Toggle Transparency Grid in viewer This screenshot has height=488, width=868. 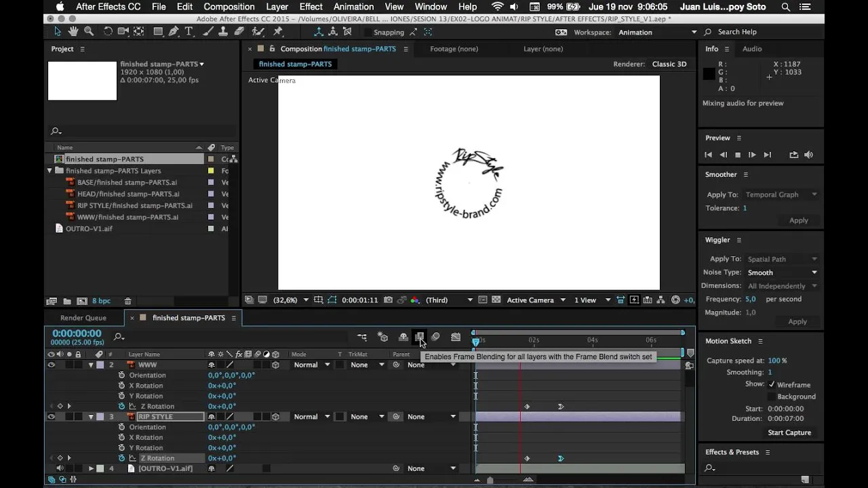click(x=496, y=300)
